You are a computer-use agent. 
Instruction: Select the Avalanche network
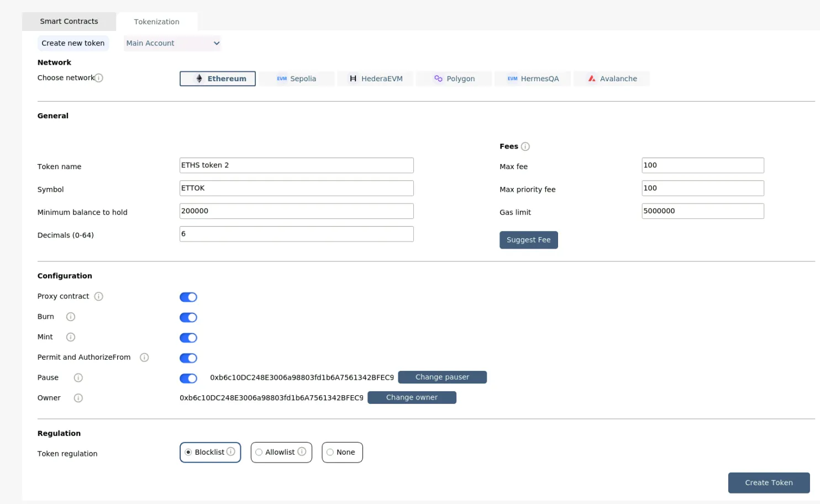click(612, 78)
